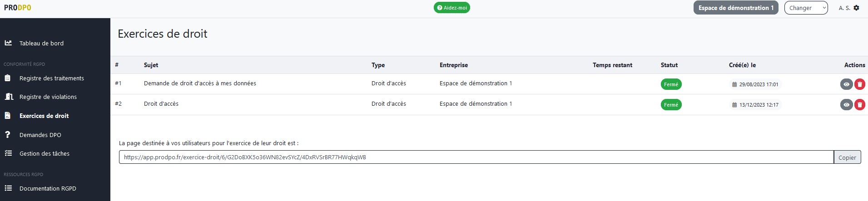Screen dimensions: 868x201
Task: Select Exercices de droit in sidebar
Action: (x=44, y=116)
